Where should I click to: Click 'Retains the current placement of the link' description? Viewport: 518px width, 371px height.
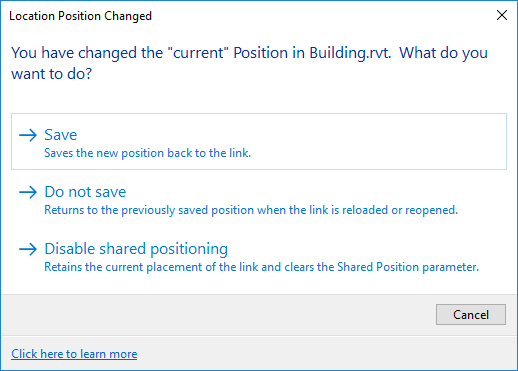pyautogui.click(x=262, y=267)
